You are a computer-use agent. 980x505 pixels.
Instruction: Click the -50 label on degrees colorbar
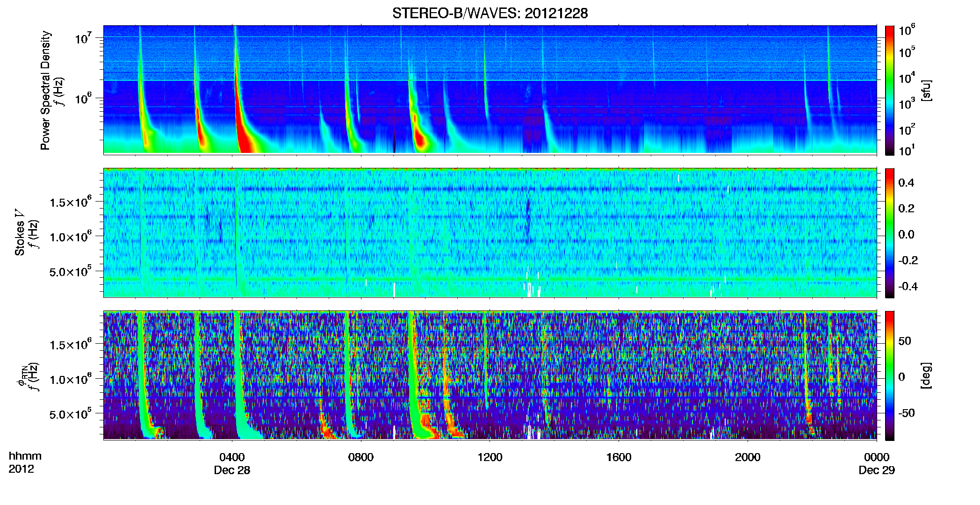click(907, 413)
